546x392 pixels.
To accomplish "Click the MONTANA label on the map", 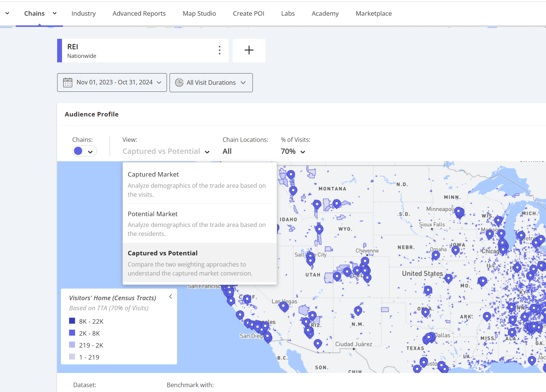I will (332, 189).
